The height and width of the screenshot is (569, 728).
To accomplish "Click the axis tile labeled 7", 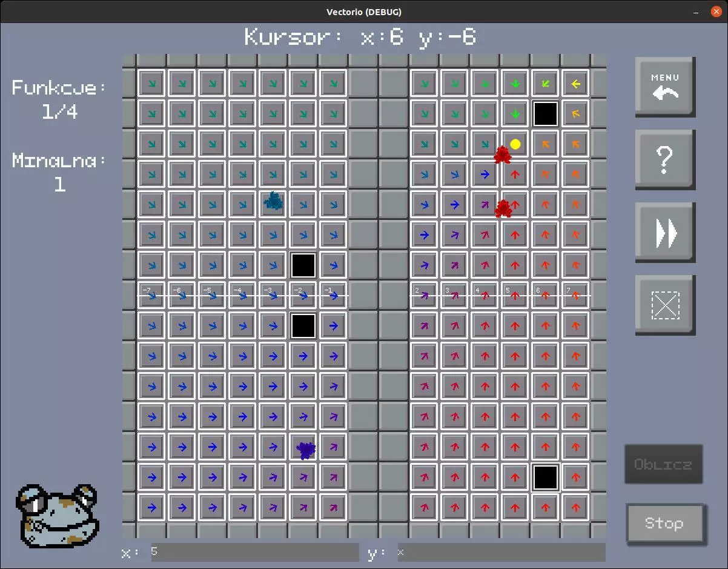I will pos(575,296).
